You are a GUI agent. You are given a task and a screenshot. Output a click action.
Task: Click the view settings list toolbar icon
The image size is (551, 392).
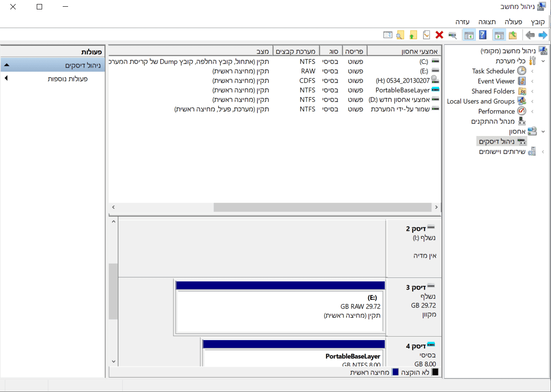click(387, 35)
